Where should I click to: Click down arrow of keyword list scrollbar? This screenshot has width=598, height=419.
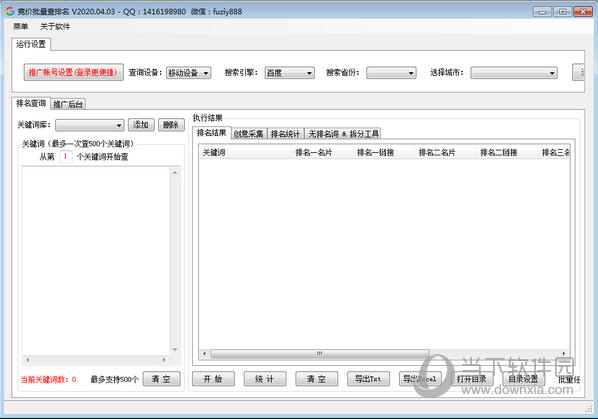tap(175, 349)
